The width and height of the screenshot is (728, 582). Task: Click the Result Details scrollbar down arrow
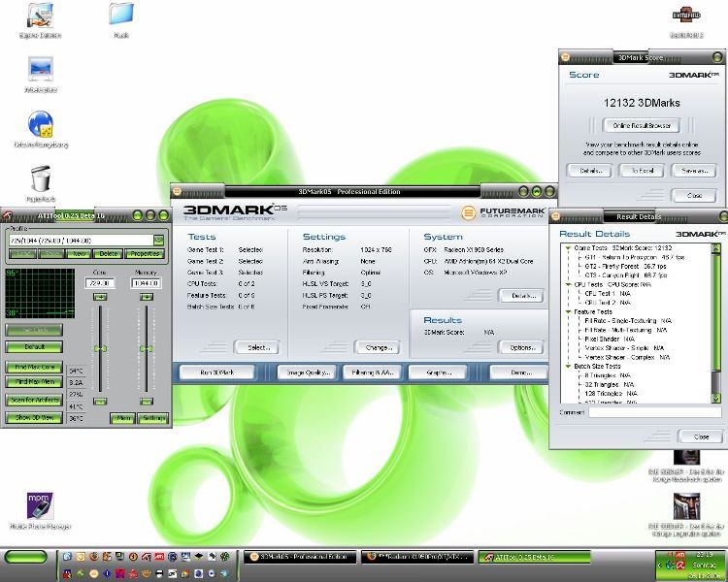(x=715, y=399)
